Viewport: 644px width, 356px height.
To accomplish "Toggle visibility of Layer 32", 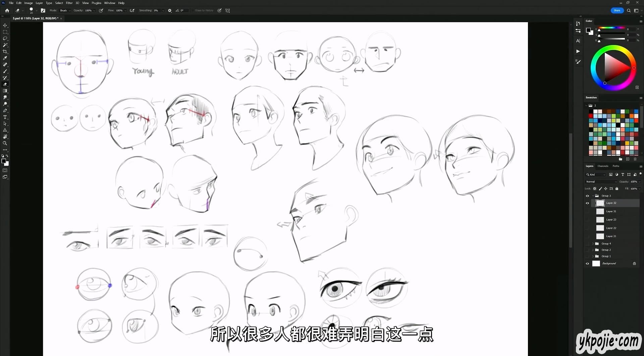I will 587,203.
